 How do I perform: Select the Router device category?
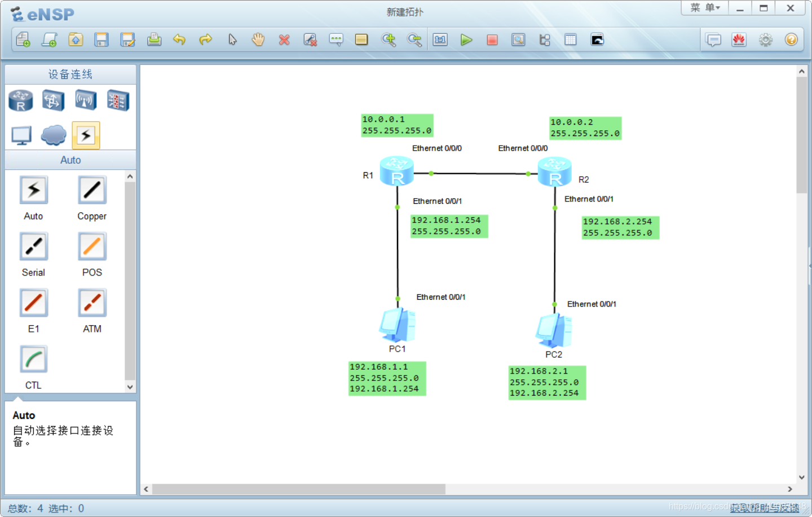pos(21,100)
